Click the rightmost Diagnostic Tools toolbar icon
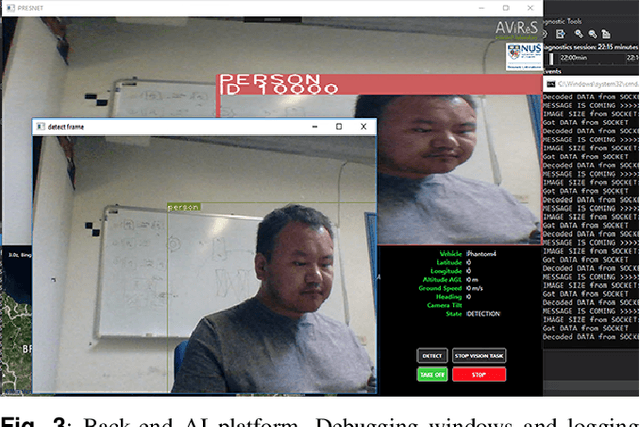This screenshot has width=640, height=427. coord(607,32)
